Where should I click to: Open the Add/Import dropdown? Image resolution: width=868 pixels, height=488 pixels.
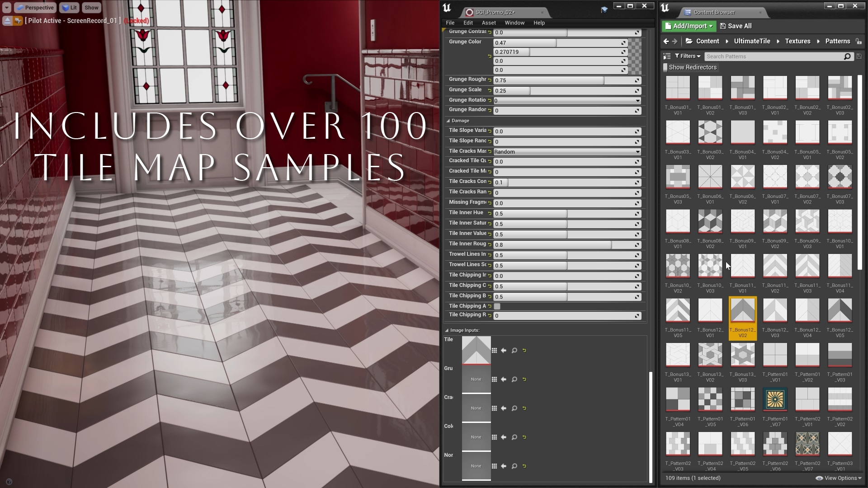pyautogui.click(x=688, y=26)
